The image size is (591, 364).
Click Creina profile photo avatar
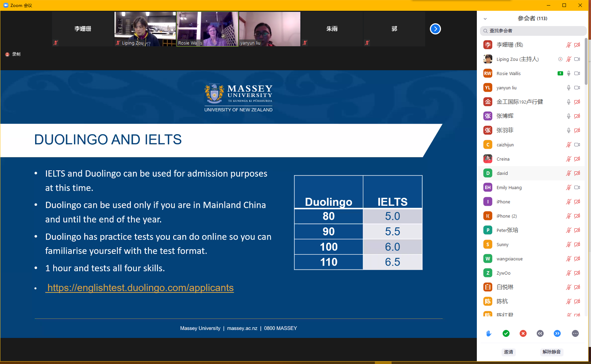488,159
